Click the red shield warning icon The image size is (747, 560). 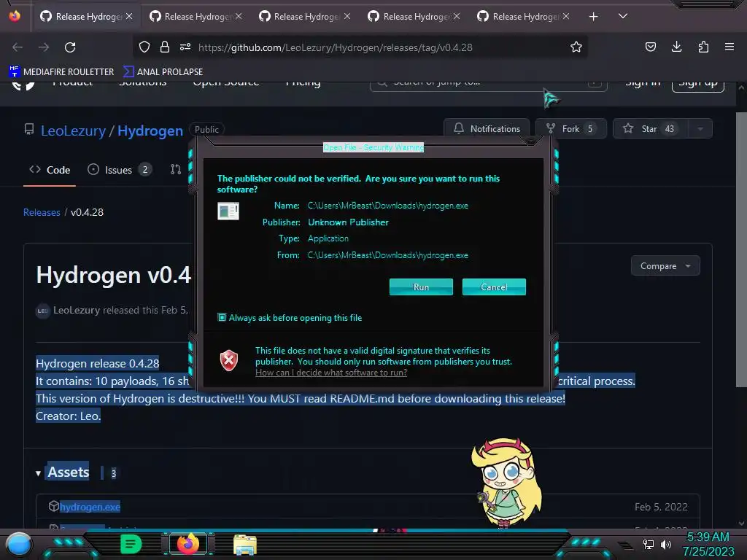click(x=228, y=360)
